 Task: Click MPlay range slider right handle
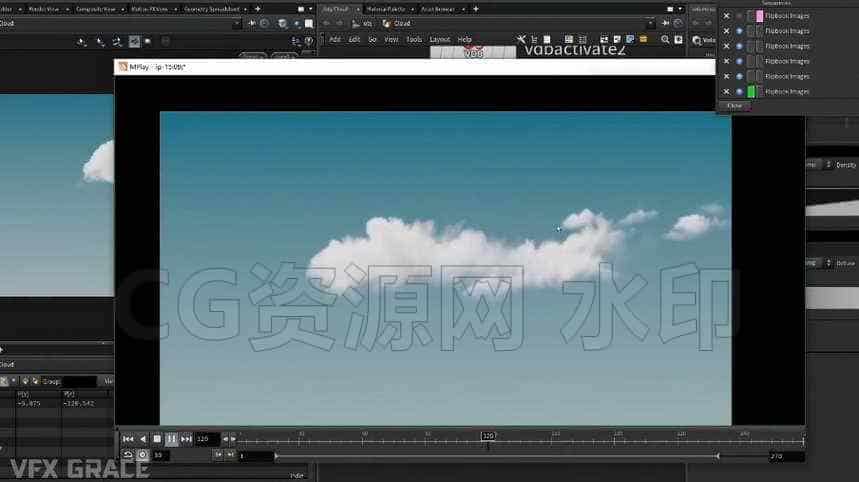point(717,456)
